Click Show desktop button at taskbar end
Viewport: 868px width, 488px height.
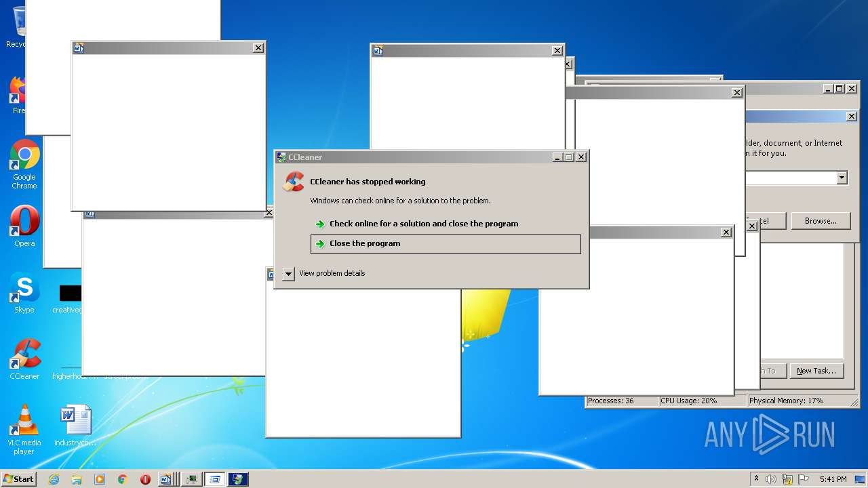pyautogui.click(x=861, y=479)
